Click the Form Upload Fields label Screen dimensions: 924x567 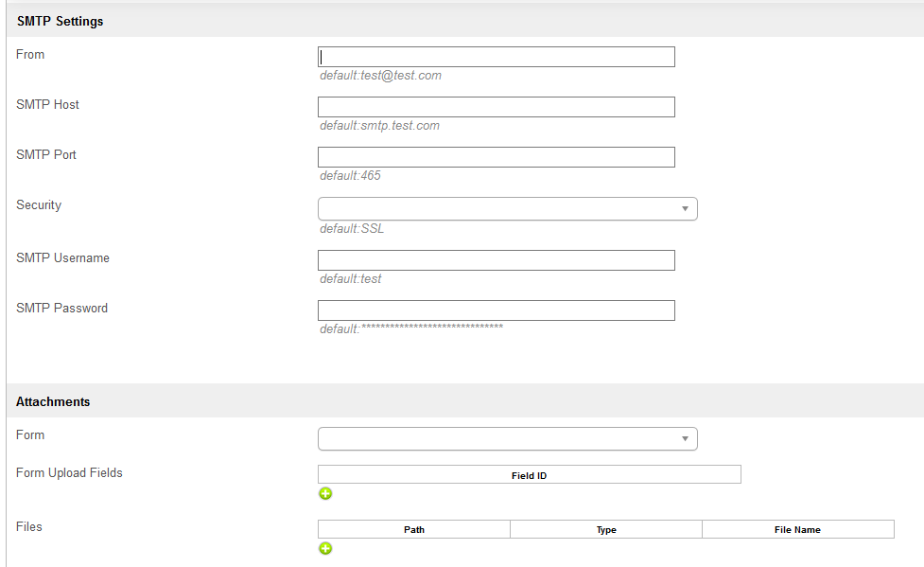point(69,472)
